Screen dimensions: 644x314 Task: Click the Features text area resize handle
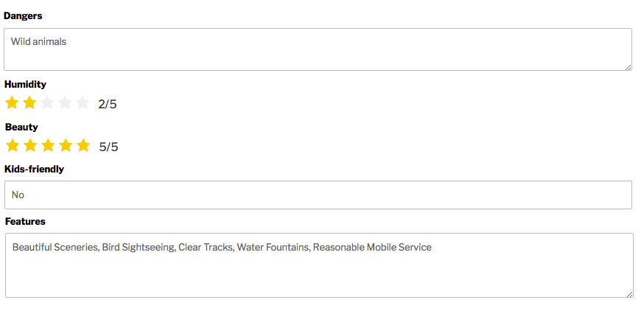pos(629,294)
